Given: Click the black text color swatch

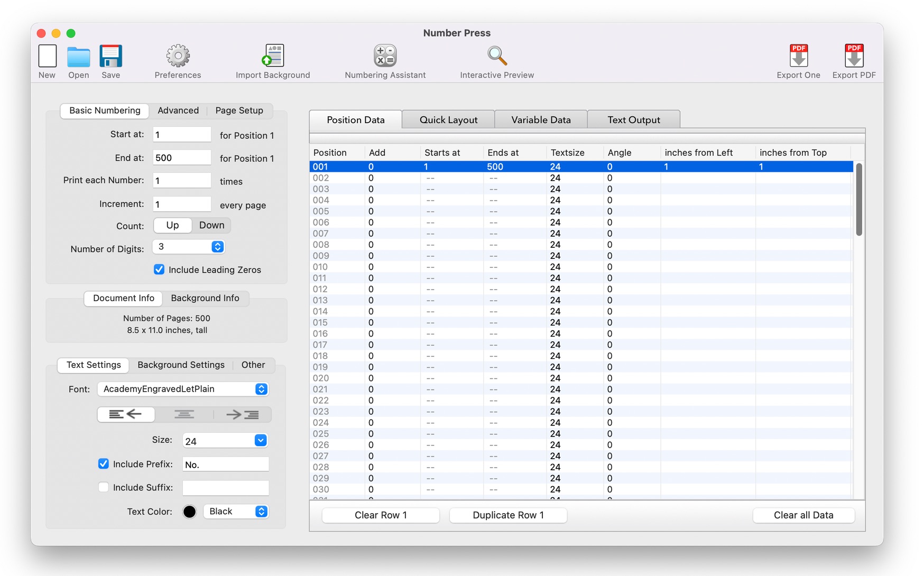Looking at the screenshot, I should point(189,512).
